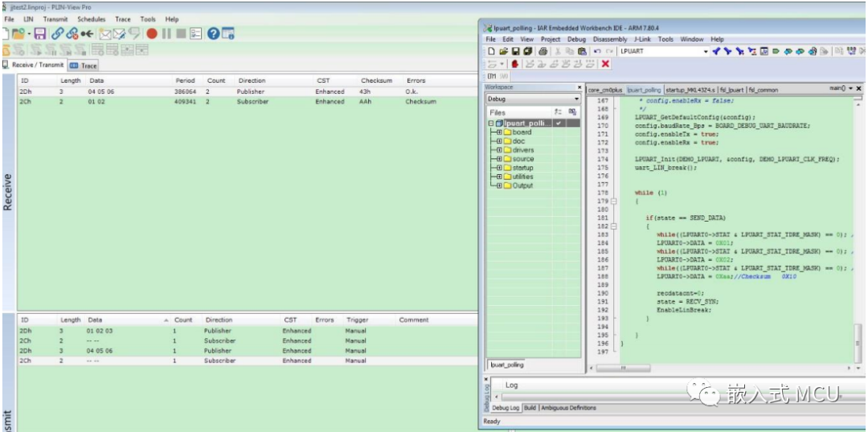This screenshot has width=868, height=432.
Task: Expand the source folder in workspace tree
Action: [x=499, y=159]
